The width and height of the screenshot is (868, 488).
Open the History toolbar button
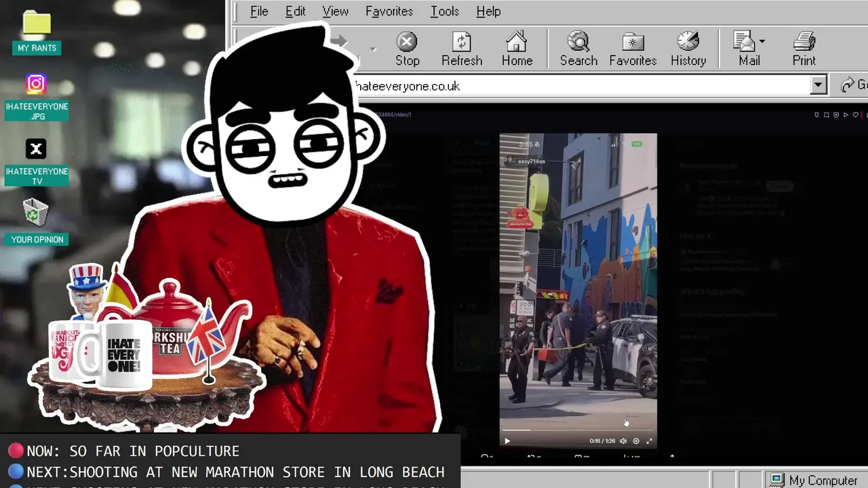pyautogui.click(x=688, y=49)
